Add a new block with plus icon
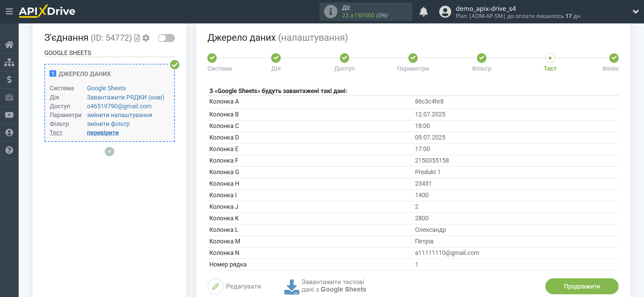Image resolution: width=644 pixels, height=297 pixels. tap(109, 151)
